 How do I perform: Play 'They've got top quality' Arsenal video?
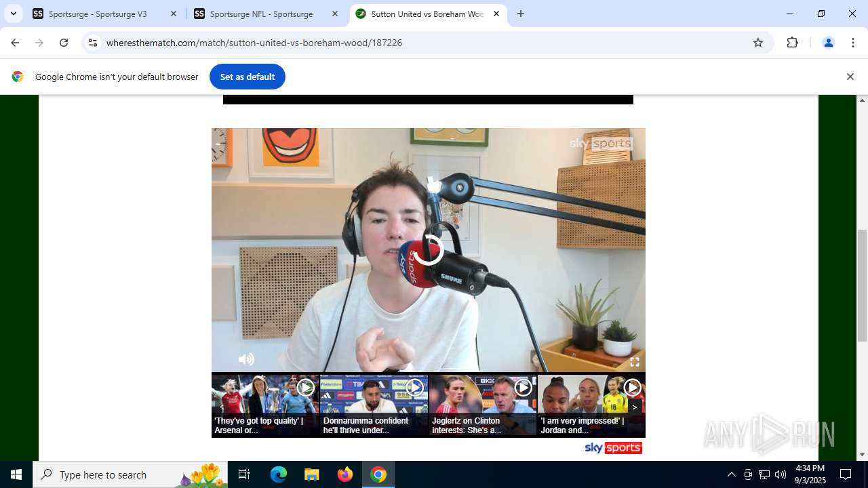[x=265, y=405]
